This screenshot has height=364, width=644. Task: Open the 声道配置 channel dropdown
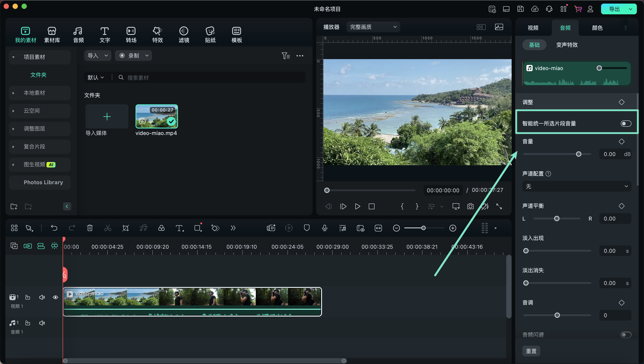[x=576, y=186]
